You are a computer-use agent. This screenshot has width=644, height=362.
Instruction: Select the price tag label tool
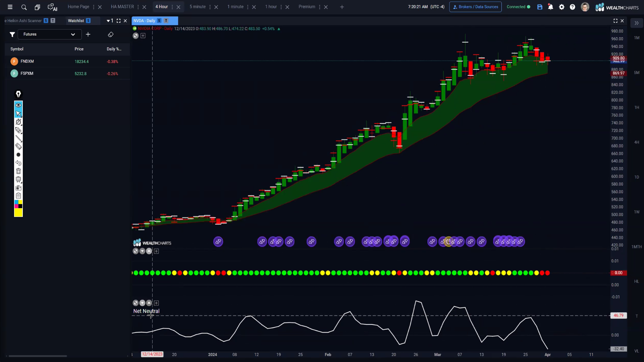18,130
